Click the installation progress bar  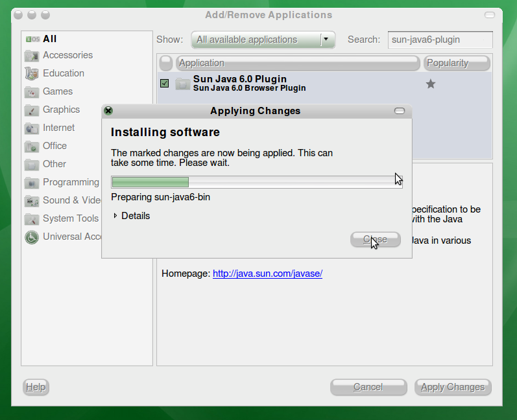click(256, 182)
